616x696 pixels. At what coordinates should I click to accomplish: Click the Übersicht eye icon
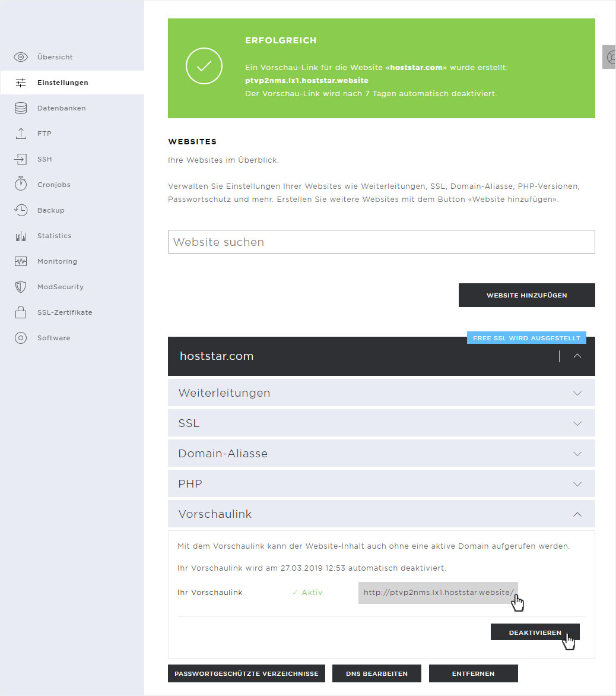tap(21, 57)
